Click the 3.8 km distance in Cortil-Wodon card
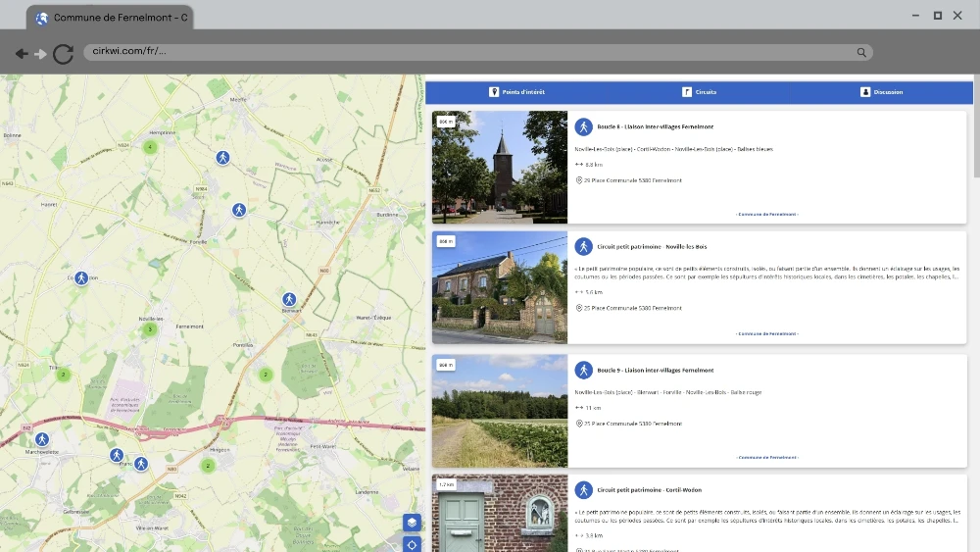980x552 pixels. 594,535
